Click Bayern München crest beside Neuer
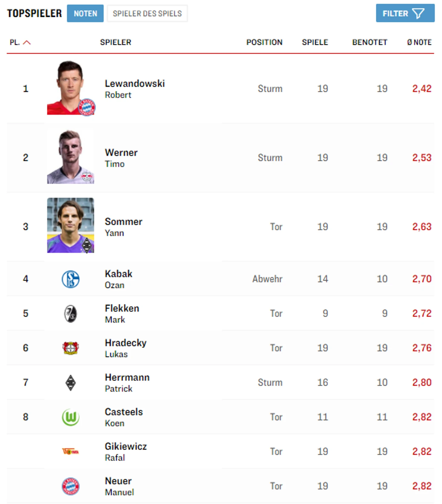The width and height of the screenshot is (442, 504). [71, 486]
